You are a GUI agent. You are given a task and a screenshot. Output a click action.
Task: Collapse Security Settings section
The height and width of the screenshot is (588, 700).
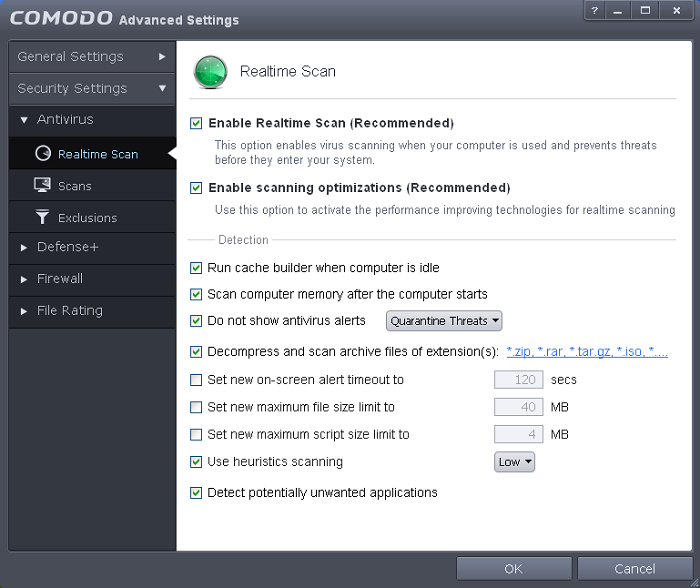(x=92, y=88)
